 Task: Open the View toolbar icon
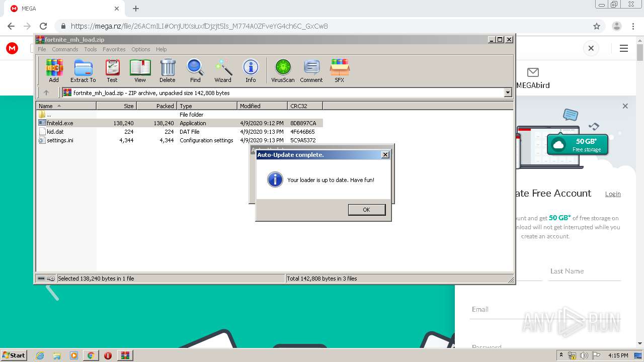click(140, 70)
